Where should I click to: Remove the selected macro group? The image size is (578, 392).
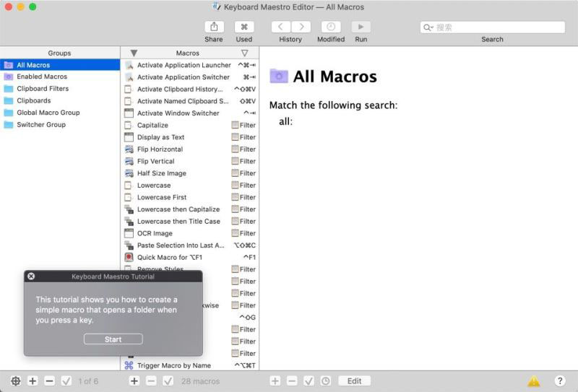point(49,381)
